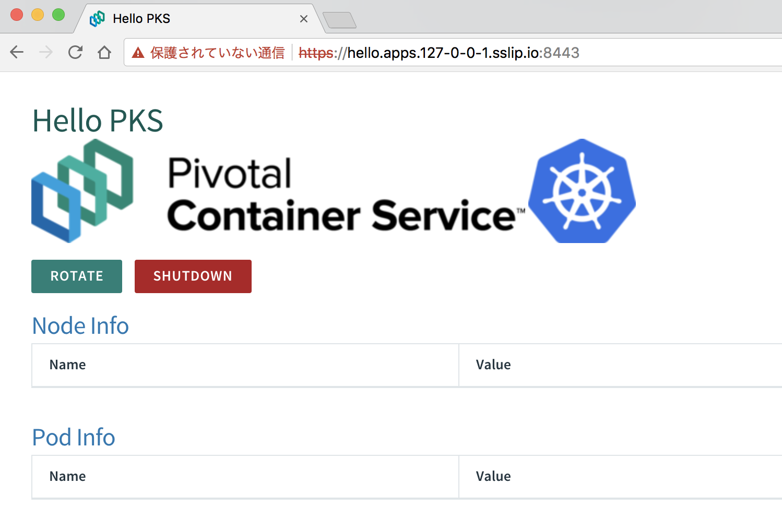
Task: Click the security warning triangle icon
Action: click(x=137, y=52)
